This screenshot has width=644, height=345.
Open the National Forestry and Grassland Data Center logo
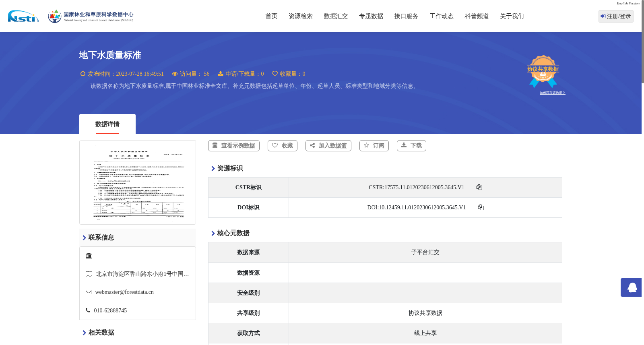point(91,16)
